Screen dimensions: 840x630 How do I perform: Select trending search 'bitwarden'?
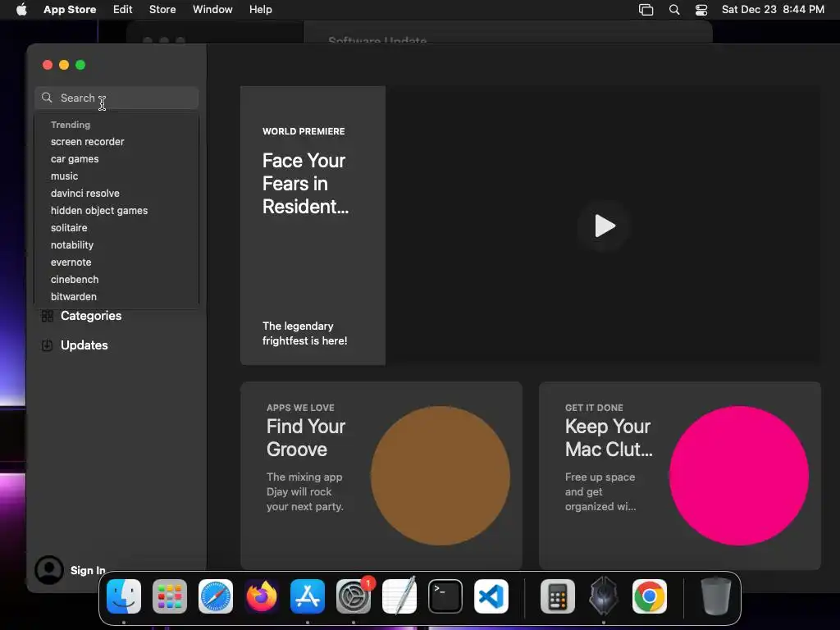pyautogui.click(x=73, y=296)
